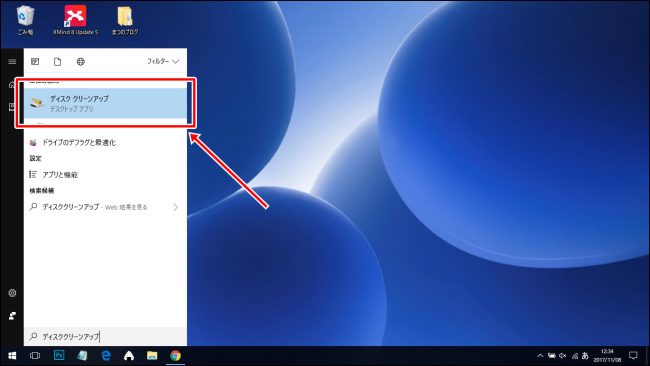
Task: Expand web result chevron for ディスククリーンアップ
Action: [x=175, y=207]
